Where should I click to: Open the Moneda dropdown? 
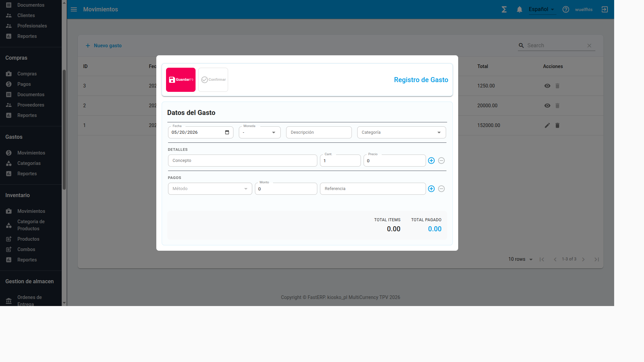(x=260, y=132)
